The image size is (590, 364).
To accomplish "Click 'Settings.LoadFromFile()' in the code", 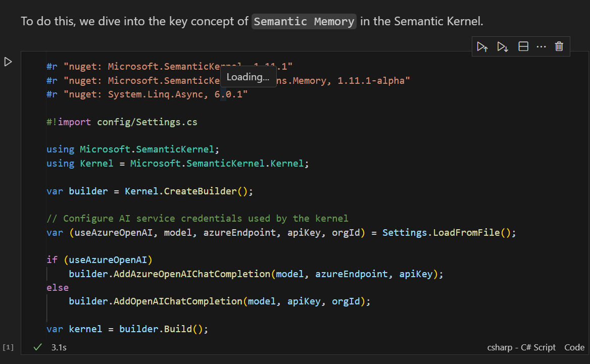I will tap(447, 233).
